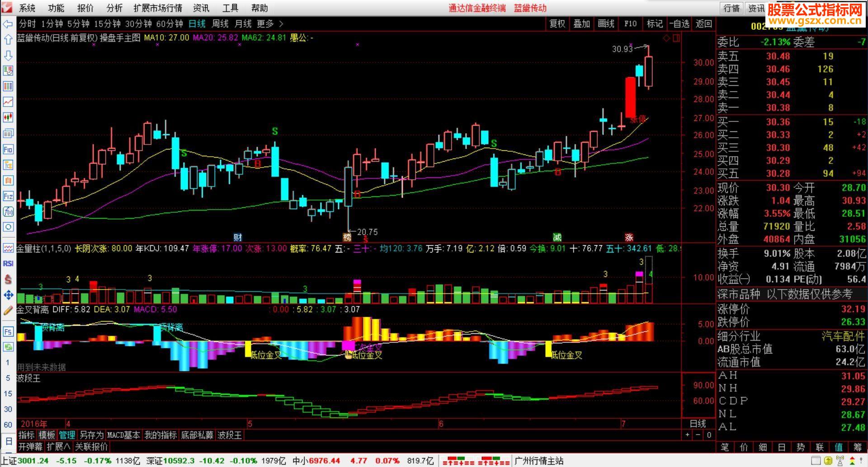Click the 画线 draw line button
This screenshot has height=467, width=868.
(x=606, y=24)
